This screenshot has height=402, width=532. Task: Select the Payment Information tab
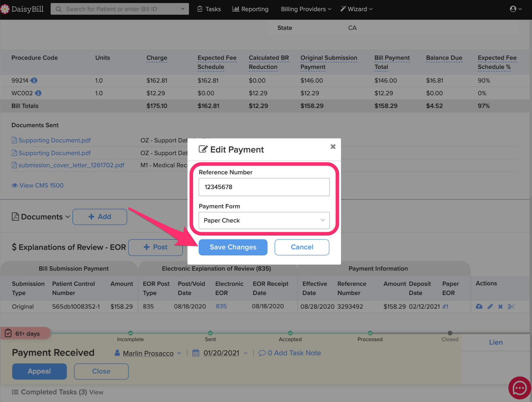378,269
